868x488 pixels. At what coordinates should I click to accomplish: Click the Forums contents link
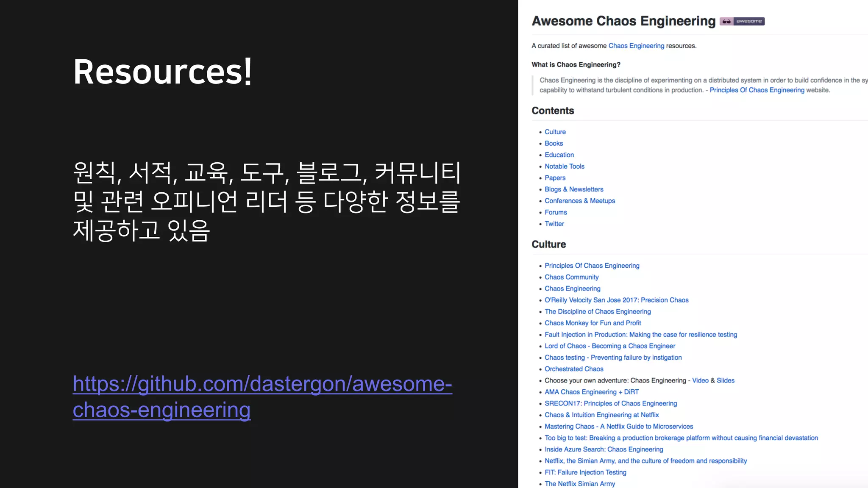point(556,212)
